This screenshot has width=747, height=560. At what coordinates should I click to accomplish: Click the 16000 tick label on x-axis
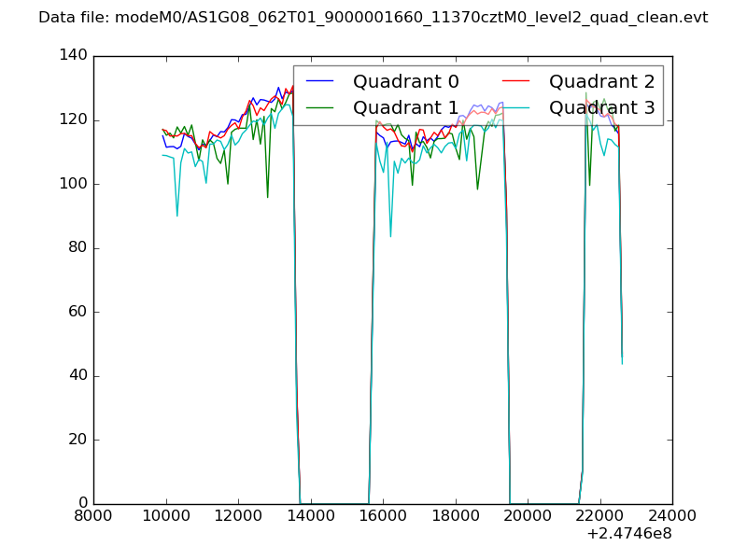[383, 515]
